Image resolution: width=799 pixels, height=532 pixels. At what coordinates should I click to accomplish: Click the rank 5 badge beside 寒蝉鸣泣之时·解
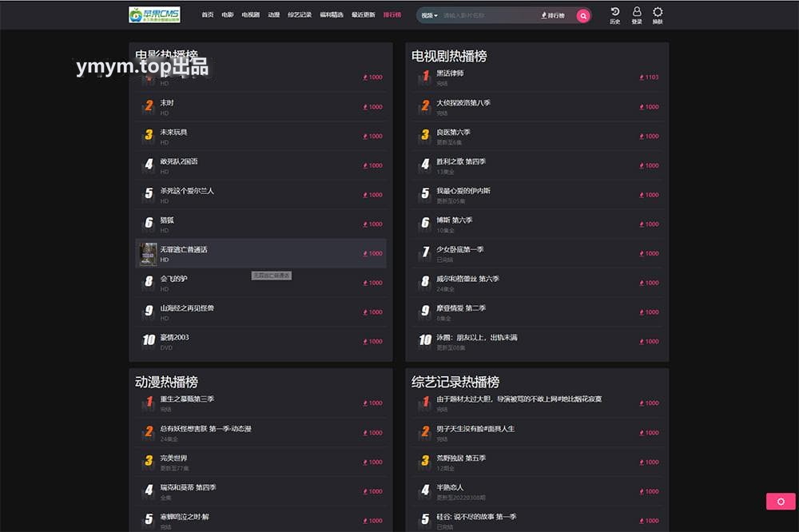(x=149, y=519)
